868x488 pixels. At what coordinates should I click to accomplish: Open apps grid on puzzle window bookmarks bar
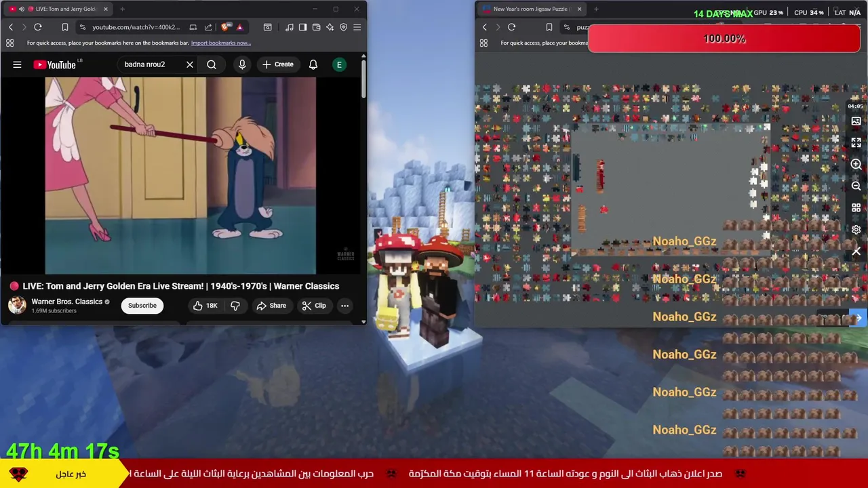(484, 43)
